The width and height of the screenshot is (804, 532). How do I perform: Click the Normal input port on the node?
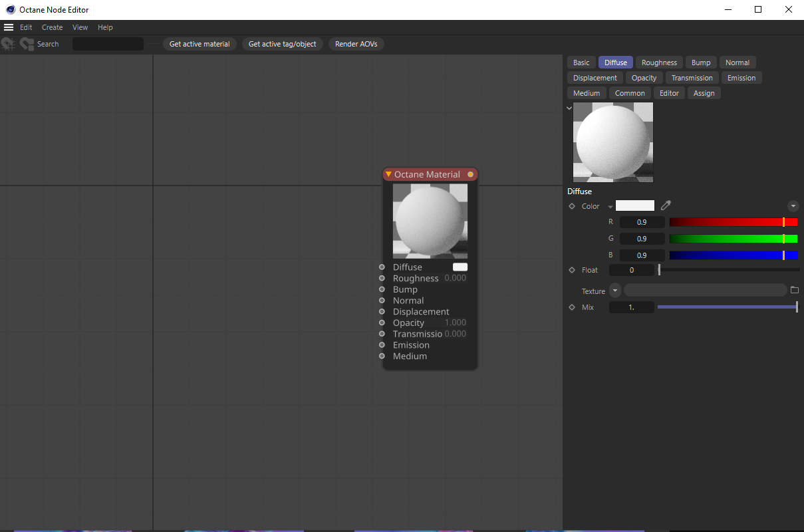coord(382,301)
